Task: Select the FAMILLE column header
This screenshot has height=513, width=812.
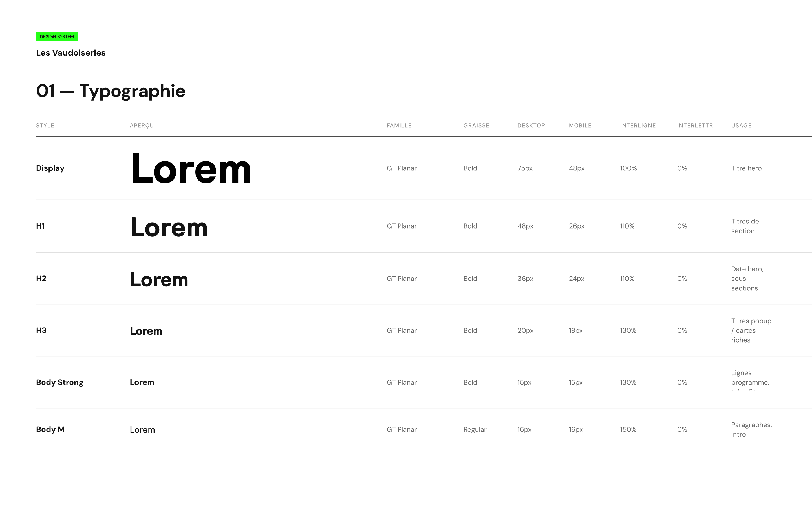Action: [x=399, y=126]
